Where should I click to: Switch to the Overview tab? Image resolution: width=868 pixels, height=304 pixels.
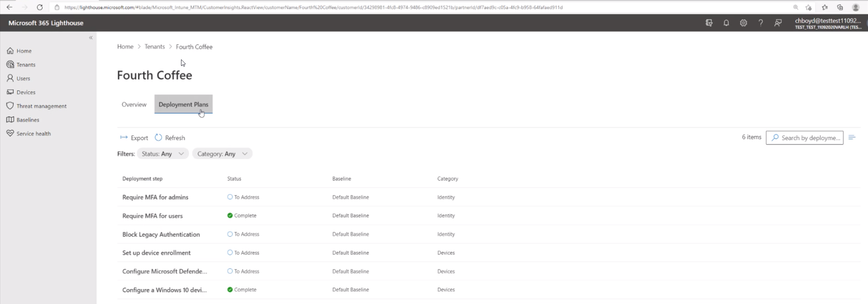134,104
